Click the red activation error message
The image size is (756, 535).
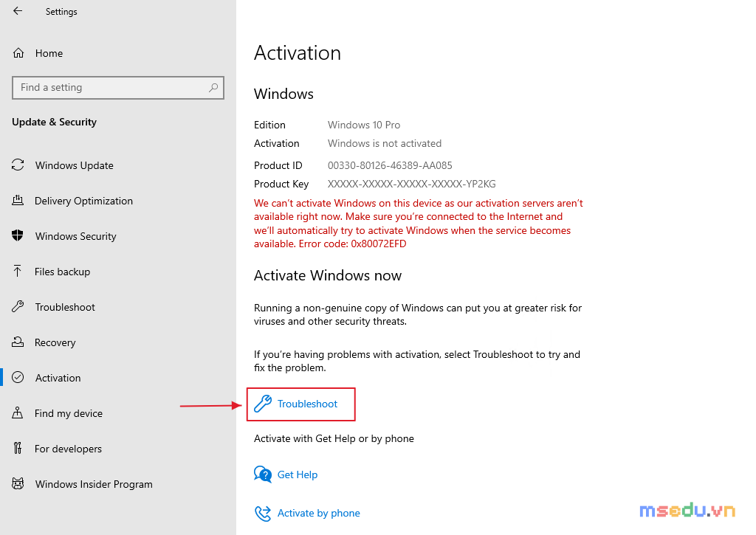(418, 223)
